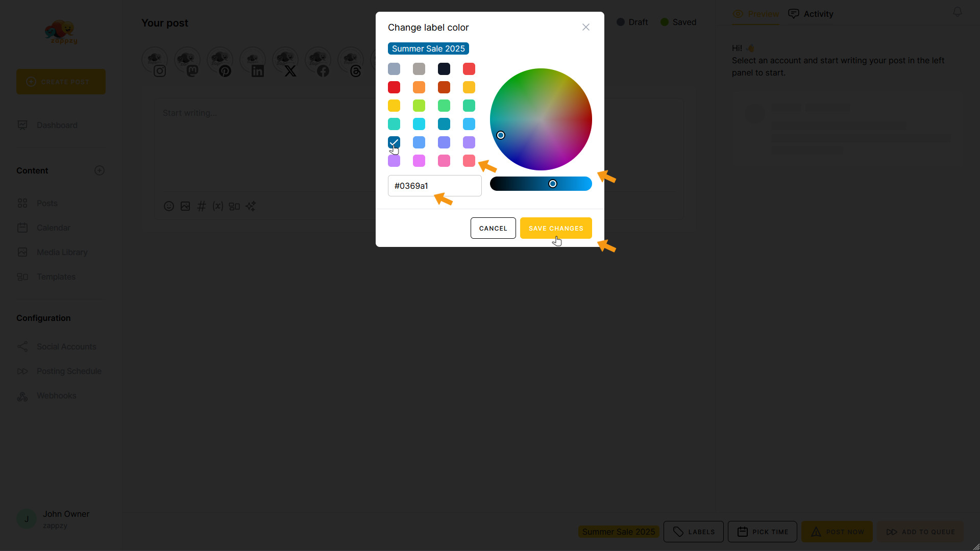Click the hex color input field

tap(435, 186)
